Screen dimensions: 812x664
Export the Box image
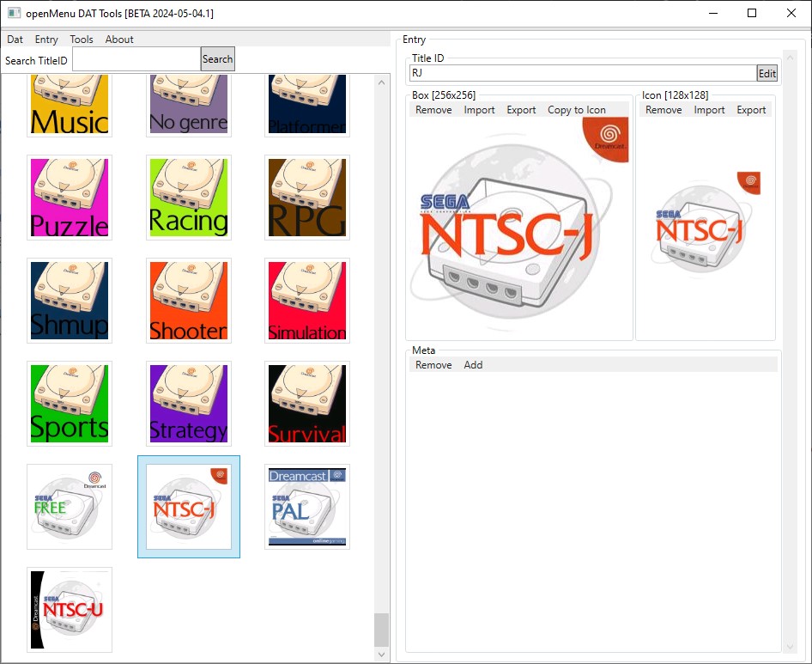click(521, 110)
